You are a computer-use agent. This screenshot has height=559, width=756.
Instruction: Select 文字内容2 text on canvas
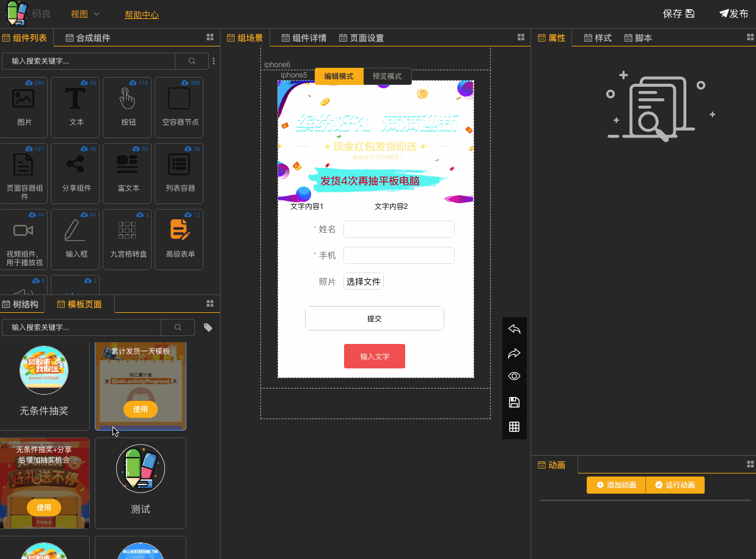click(391, 206)
